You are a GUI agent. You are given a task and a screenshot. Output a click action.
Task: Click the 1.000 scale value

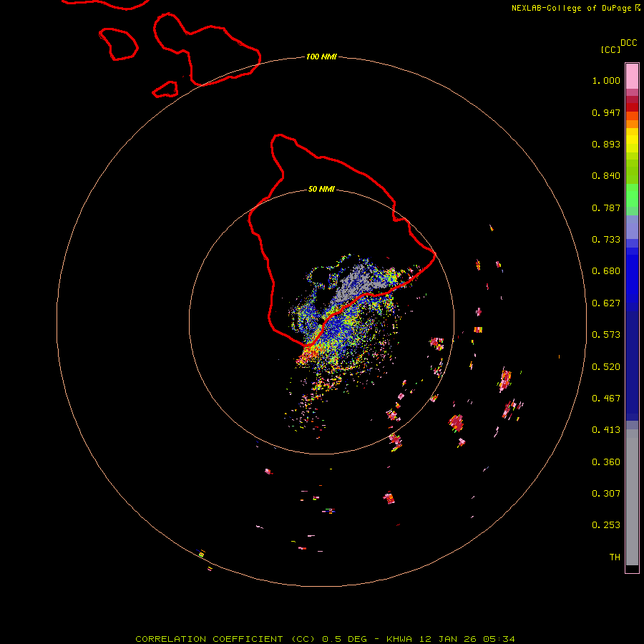pos(606,80)
